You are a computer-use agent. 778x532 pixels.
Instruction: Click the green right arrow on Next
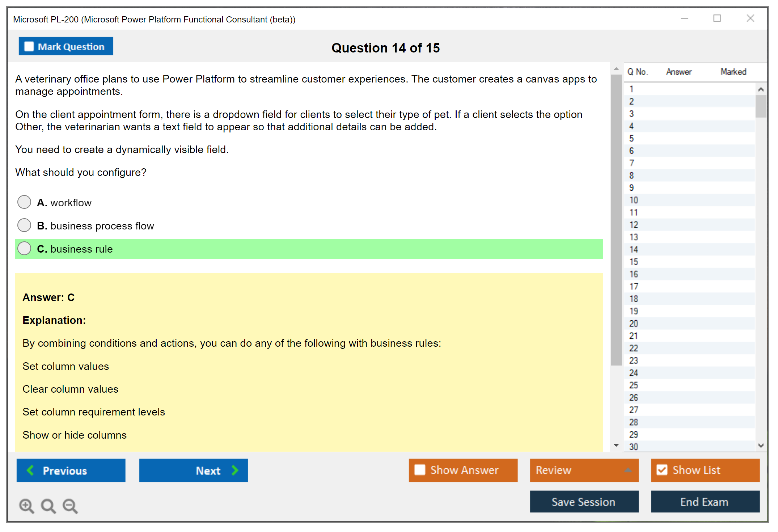tap(235, 470)
